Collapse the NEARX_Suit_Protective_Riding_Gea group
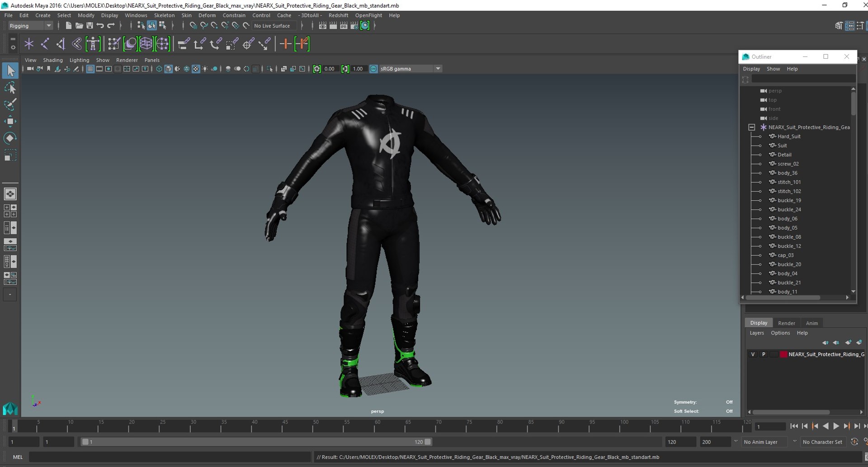Viewport: 868px width, 467px height. pyautogui.click(x=752, y=127)
